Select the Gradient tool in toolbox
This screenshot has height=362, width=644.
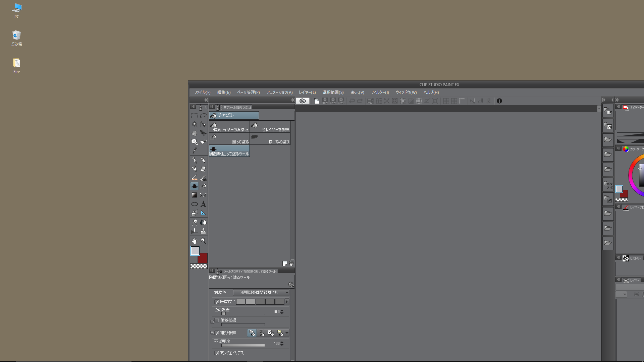tap(195, 195)
